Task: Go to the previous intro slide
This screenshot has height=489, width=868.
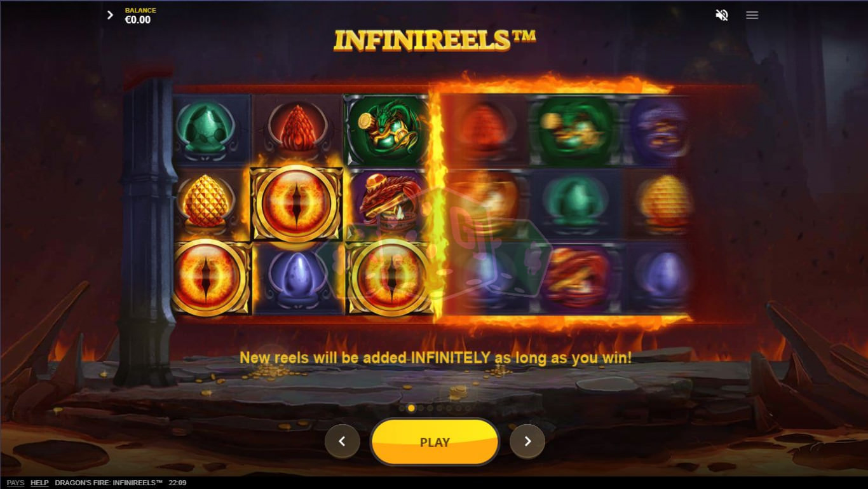Action: point(342,441)
